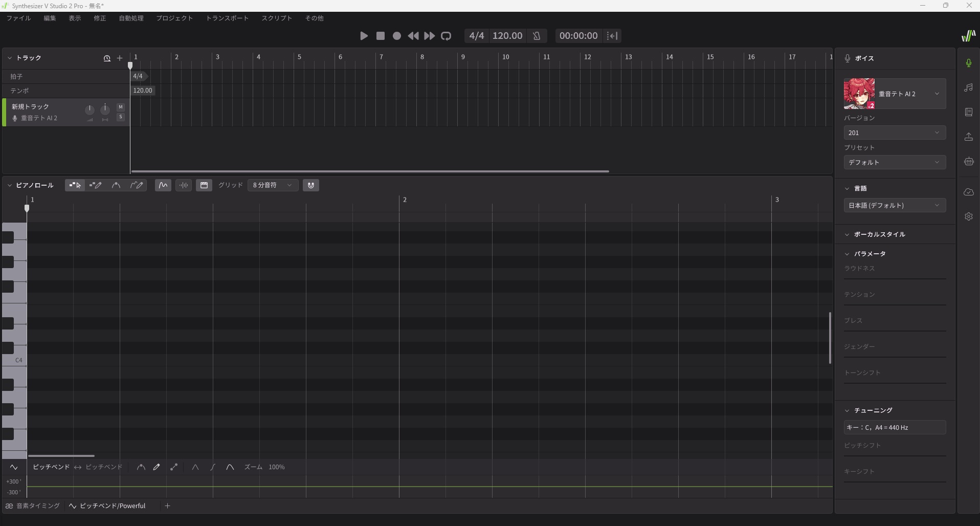The width and height of the screenshot is (980, 526).
Task: Open the ファイル menu
Action: (18, 18)
